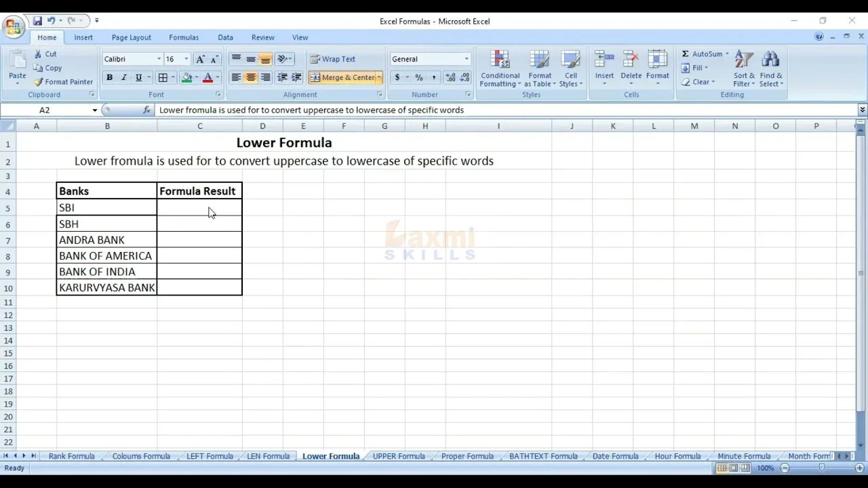Click the Insert Function fx button
Viewport: 868px width, 488px height.
point(147,110)
